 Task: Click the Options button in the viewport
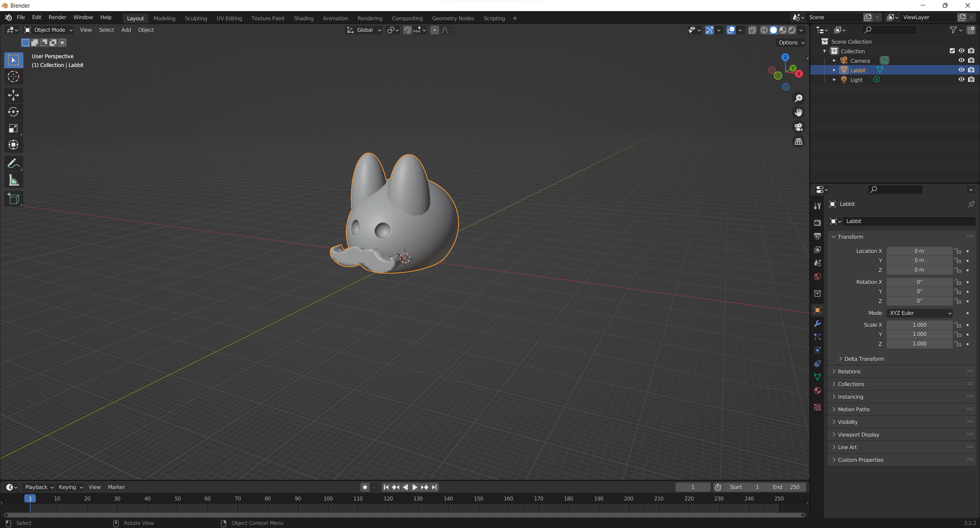coord(790,42)
